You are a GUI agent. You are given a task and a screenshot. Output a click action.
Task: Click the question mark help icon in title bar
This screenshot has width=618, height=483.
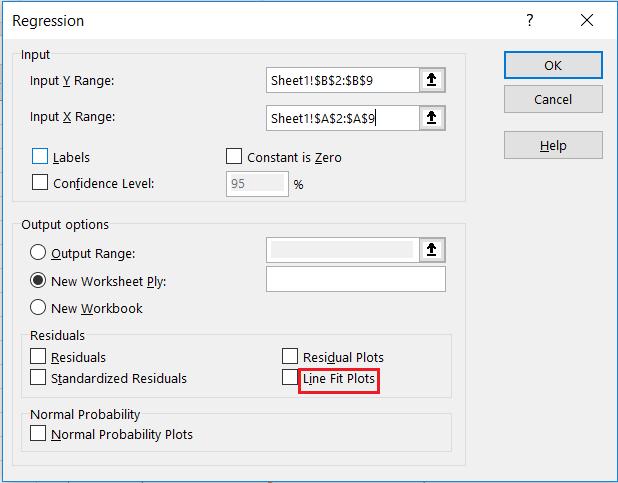coord(530,20)
